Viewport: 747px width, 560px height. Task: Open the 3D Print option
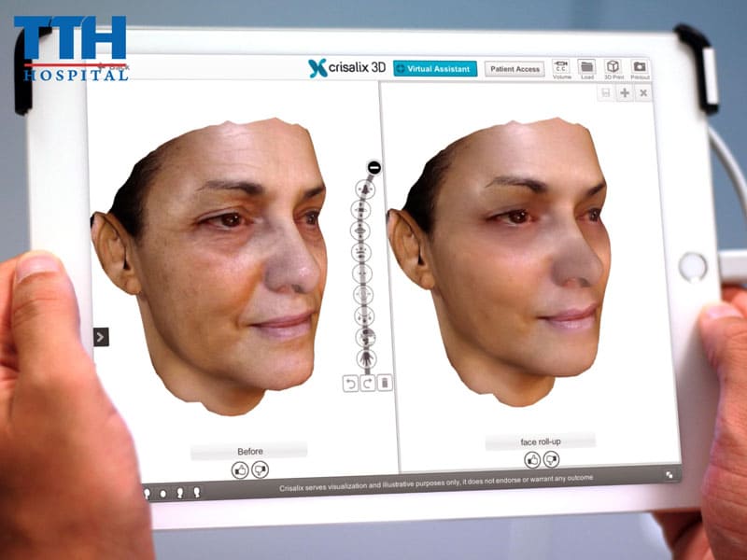tap(613, 69)
